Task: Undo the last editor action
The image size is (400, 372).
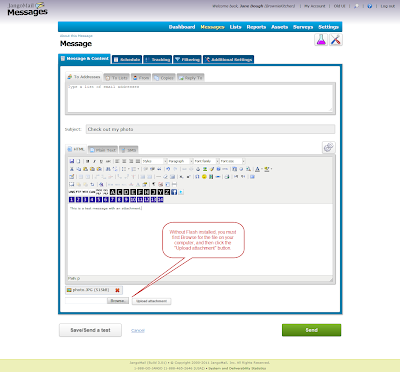Action: 168,169
